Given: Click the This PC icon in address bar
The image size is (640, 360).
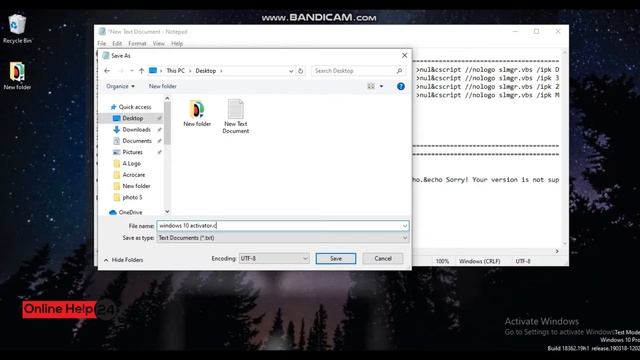Looking at the screenshot, I should 153,71.
